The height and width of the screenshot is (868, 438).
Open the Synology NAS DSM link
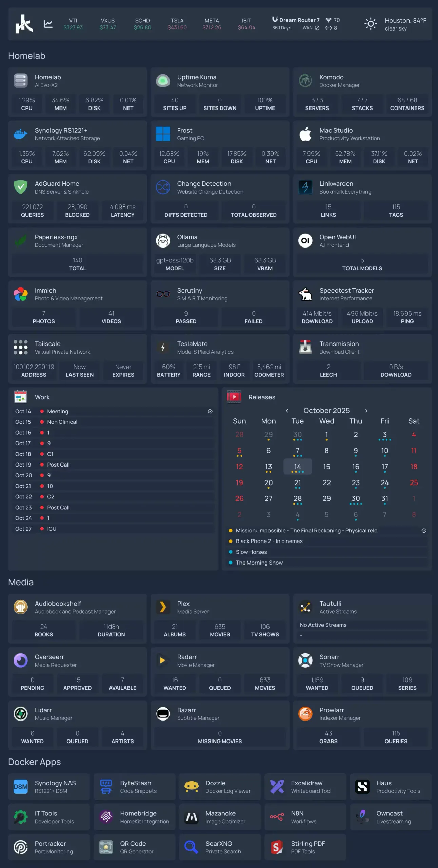pos(49,787)
